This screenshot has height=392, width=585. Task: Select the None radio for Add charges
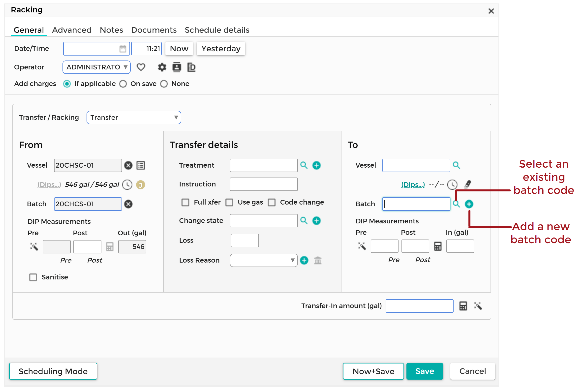click(164, 84)
